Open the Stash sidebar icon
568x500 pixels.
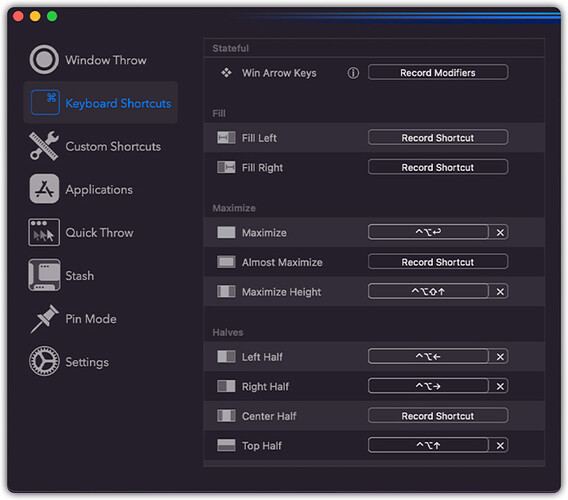[44, 275]
